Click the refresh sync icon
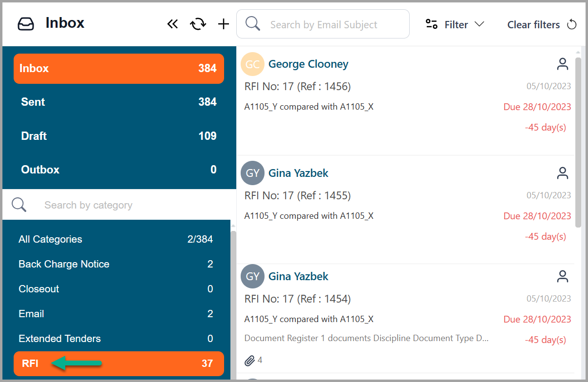Screen dimensions: 588x382 pyautogui.click(x=198, y=24)
